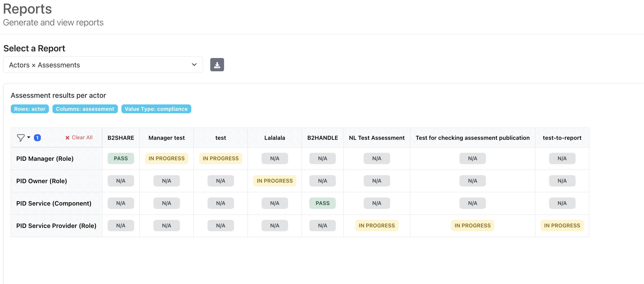Click the test-to-report column header

(x=562, y=138)
